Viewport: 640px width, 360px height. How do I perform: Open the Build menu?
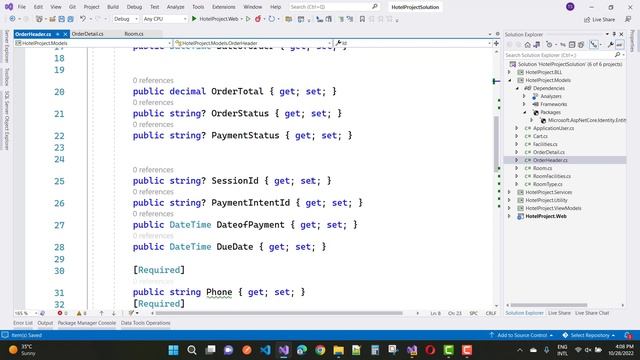click(x=113, y=7)
